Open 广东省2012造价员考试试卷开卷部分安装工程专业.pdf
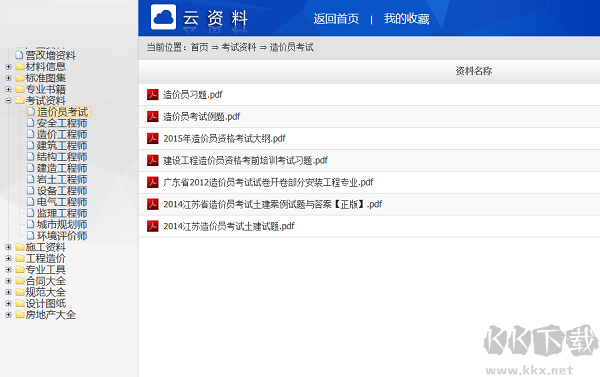Screen dimensions: 600x377 (268, 182)
